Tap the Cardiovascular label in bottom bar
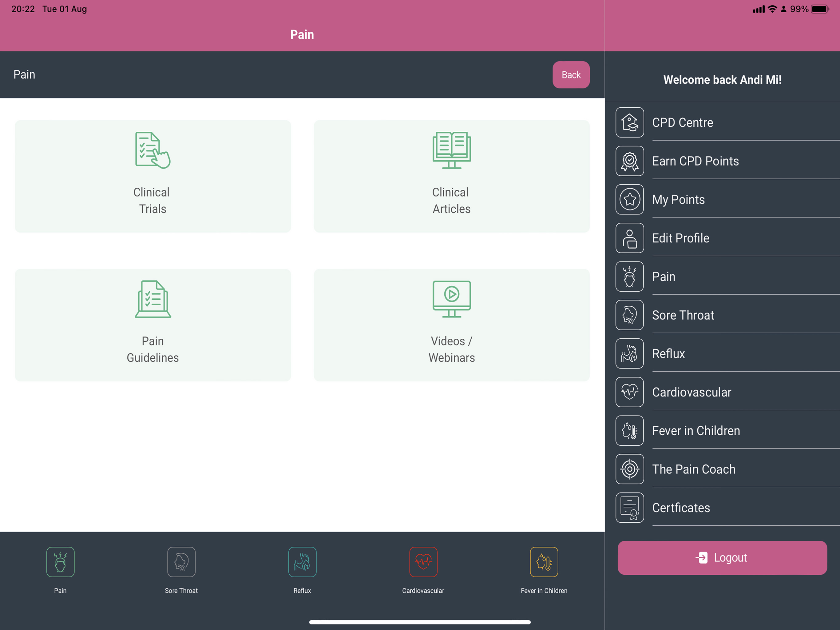Image resolution: width=840 pixels, height=630 pixels. point(423,591)
